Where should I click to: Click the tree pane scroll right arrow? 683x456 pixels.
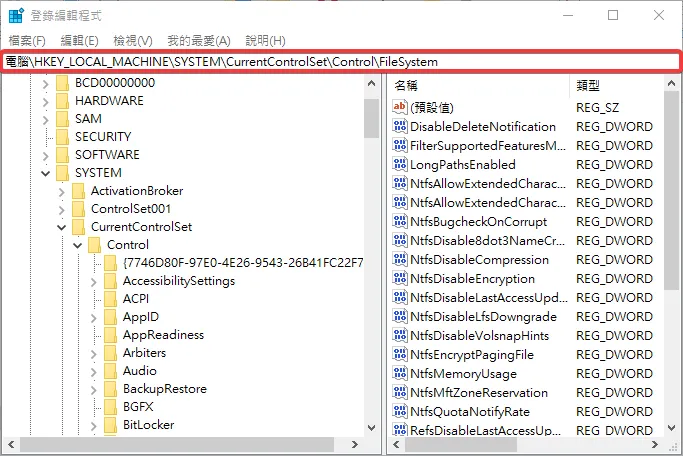355,444
